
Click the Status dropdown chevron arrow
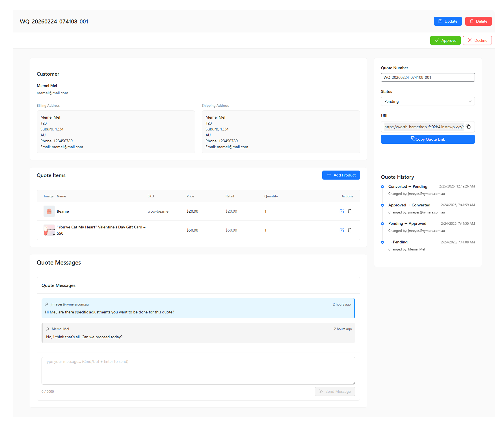coord(470,101)
